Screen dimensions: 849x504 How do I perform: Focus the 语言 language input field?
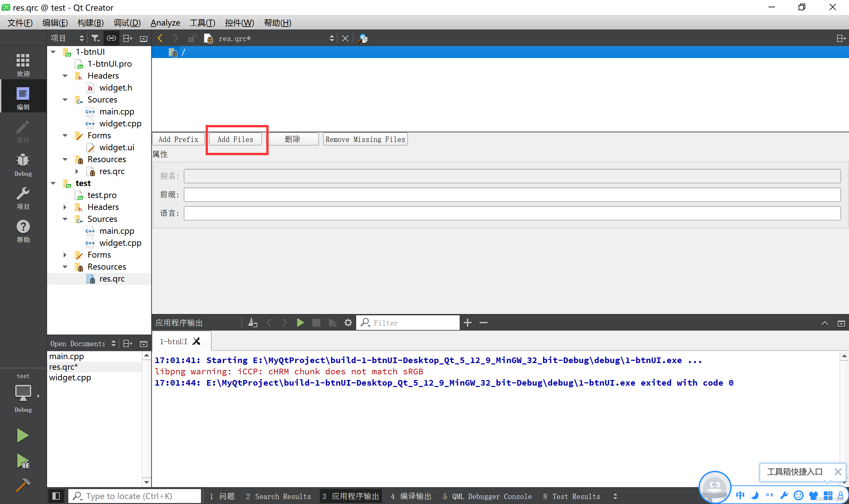(512, 213)
